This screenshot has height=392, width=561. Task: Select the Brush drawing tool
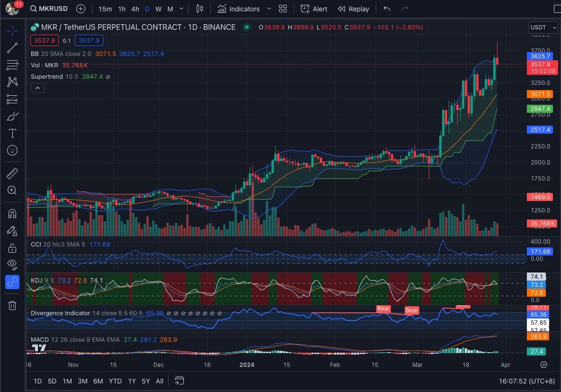point(12,116)
